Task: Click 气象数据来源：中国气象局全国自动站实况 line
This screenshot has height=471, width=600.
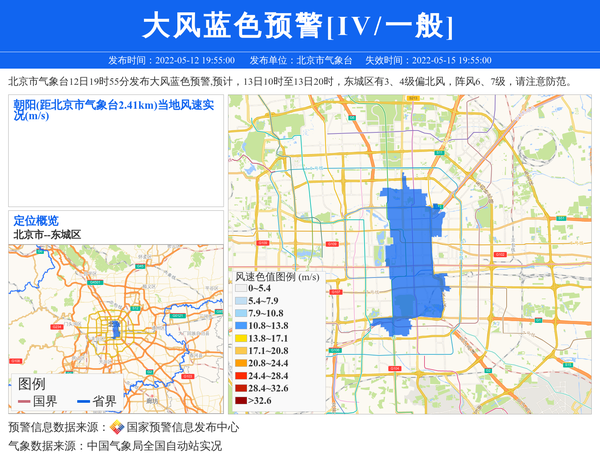Action: point(115,446)
